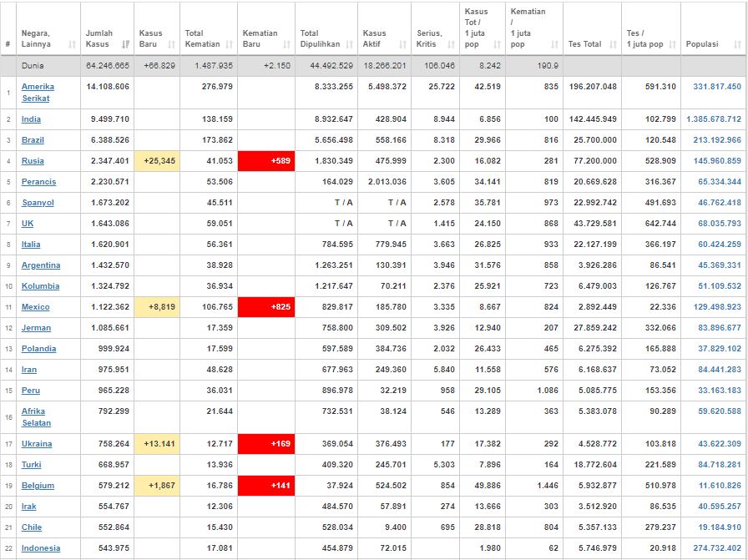Viewport: 748px width, 560px height.
Task: Open the Peru country link
Action: pyautogui.click(x=31, y=391)
